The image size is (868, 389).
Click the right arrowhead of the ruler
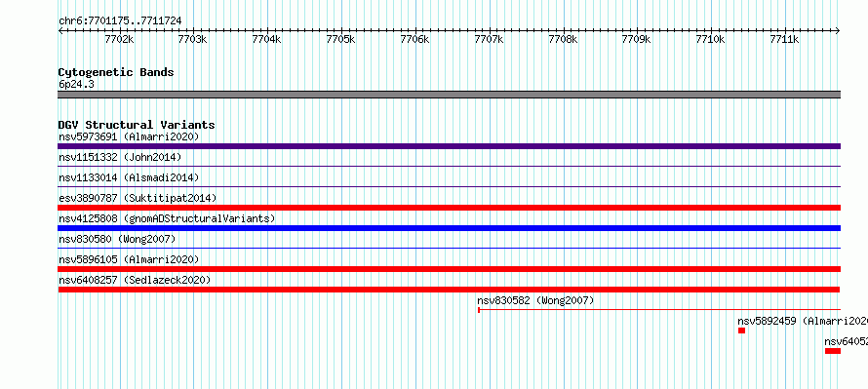837,31
